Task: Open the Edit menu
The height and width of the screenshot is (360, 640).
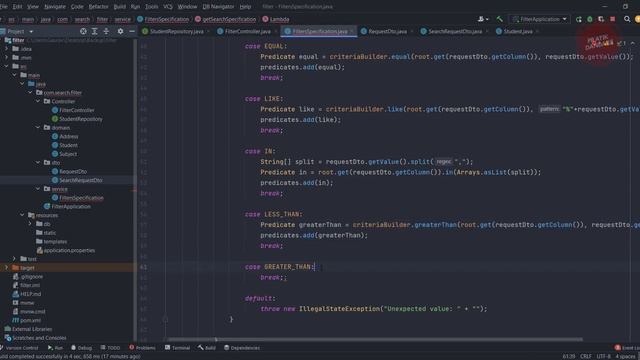Action: (18, 7)
